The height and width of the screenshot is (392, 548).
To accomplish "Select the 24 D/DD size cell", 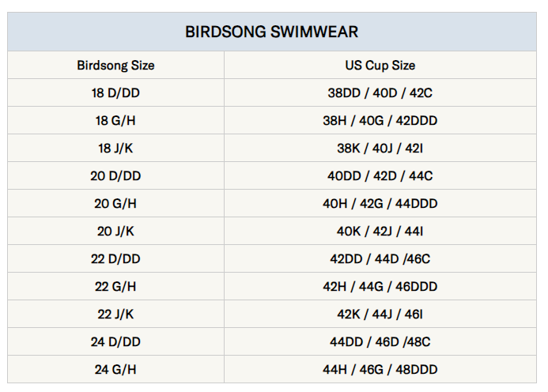I will point(115,341).
